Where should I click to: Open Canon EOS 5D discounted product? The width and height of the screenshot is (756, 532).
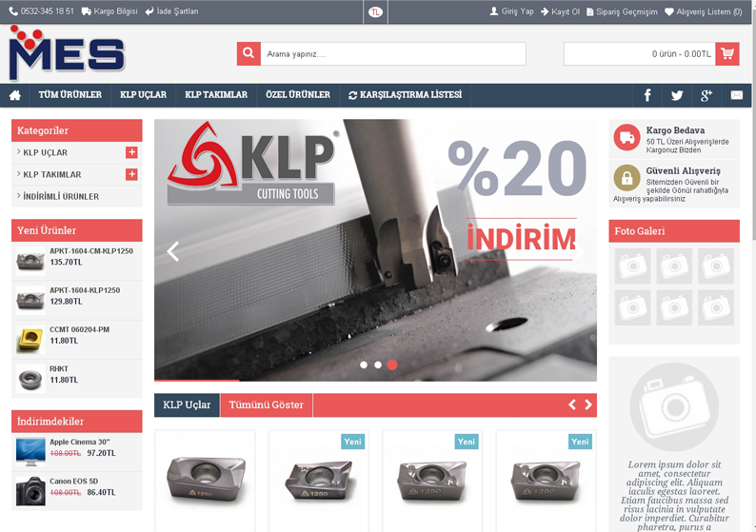73,481
